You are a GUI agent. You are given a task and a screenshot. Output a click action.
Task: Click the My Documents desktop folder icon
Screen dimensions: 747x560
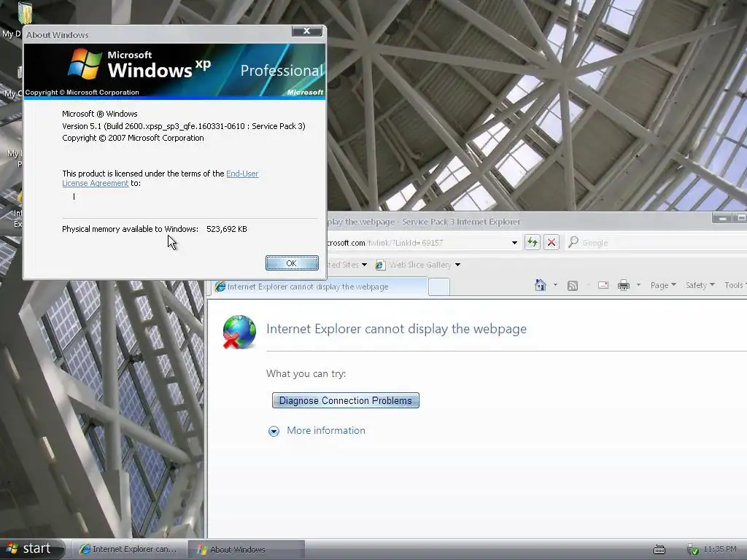(25, 13)
